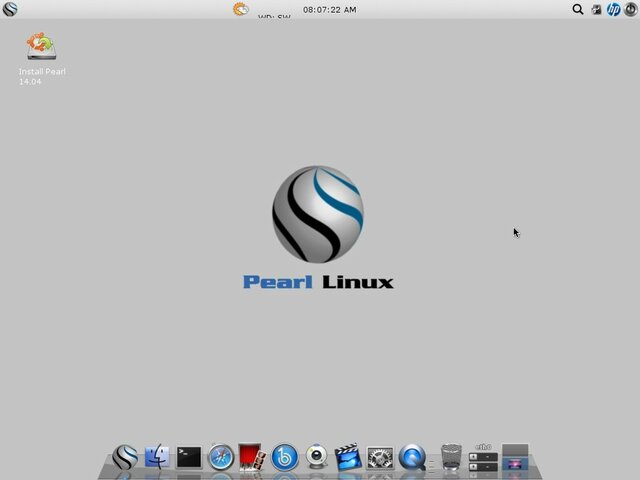Image resolution: width=640 pixels, height=480 pixels.
Task: Open the Safari-style compass browser
Action: [x=221, y=457]
